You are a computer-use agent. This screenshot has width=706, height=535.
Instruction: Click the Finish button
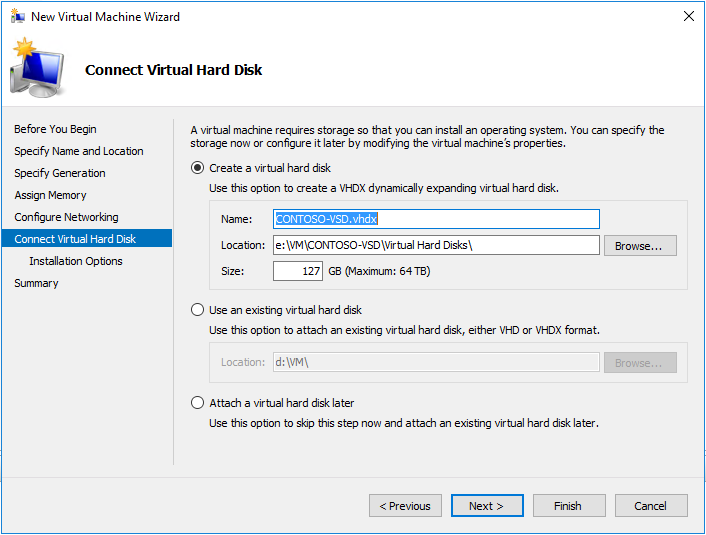pos(567,506)
